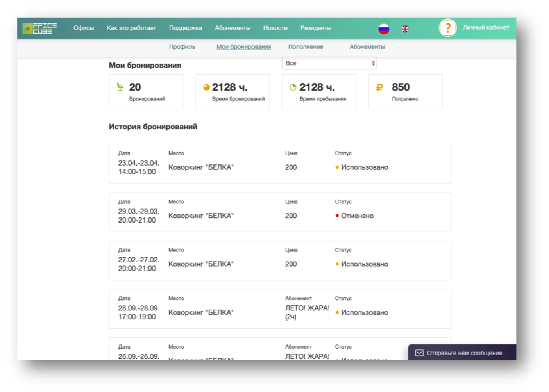The height and width of the screenshot is (392, 549).
Task: Click the orange booking time pie icon
Action: (x=206, y=87)
